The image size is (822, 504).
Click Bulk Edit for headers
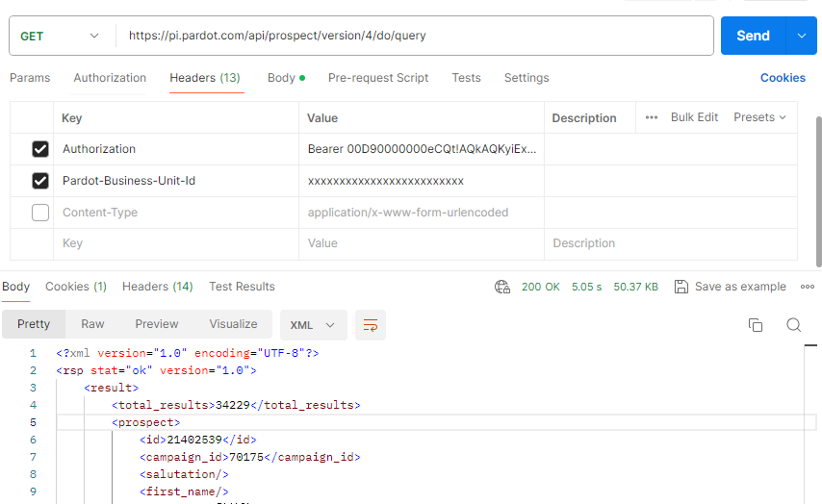tap(694, 117)
